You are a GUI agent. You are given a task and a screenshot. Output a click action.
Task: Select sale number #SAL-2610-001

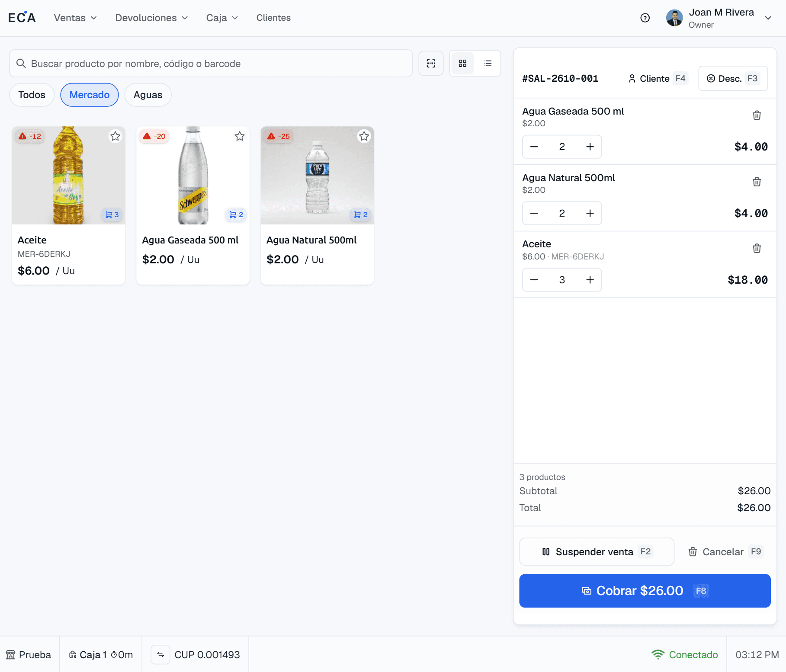click(x=560, y=79)
